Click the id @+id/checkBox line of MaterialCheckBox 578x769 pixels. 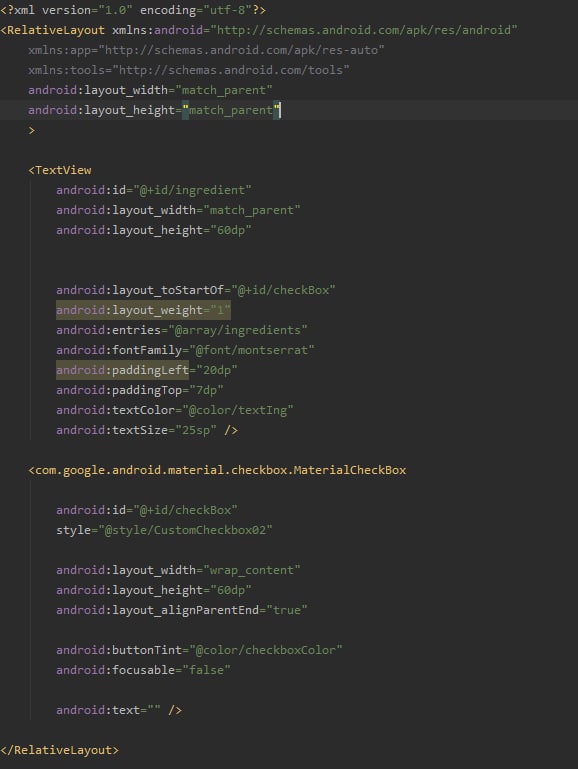[147, 510]
